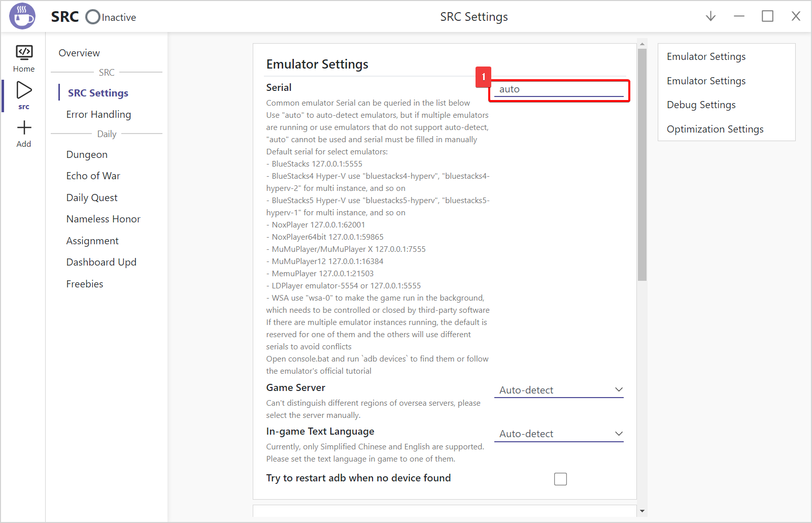The width and height of the screenshot is (812, 523).
Task: Select SRC Settings in sidebar
Action: (98, 93)
